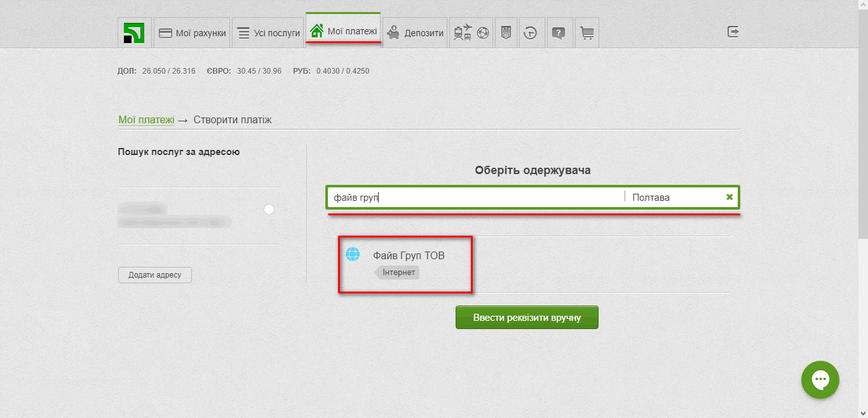Click the Ukrainian coat of arms icon
868x418 pixels.
(x=506, y=32)
